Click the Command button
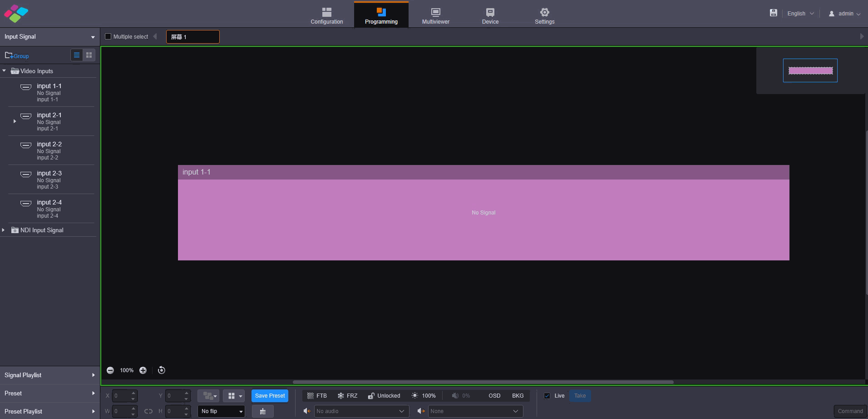This screenshot has width=868, height=419. [850, 411]
